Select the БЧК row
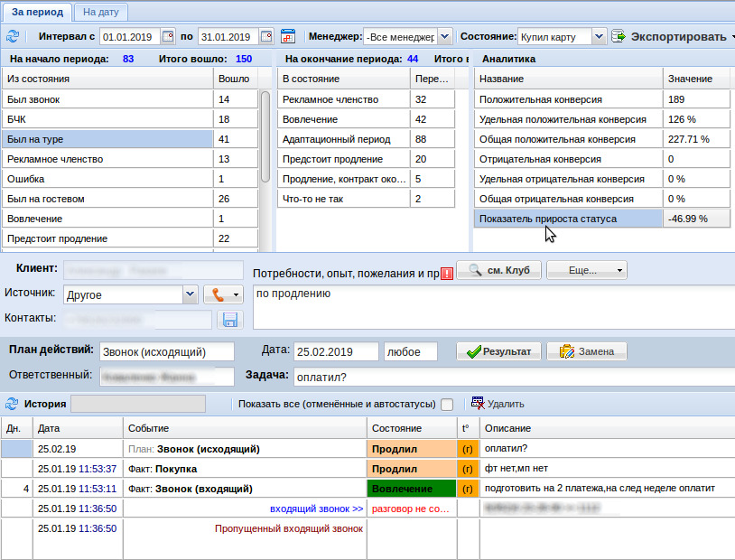Viewport: 735px width, 560px height. (x=130, y=119)
